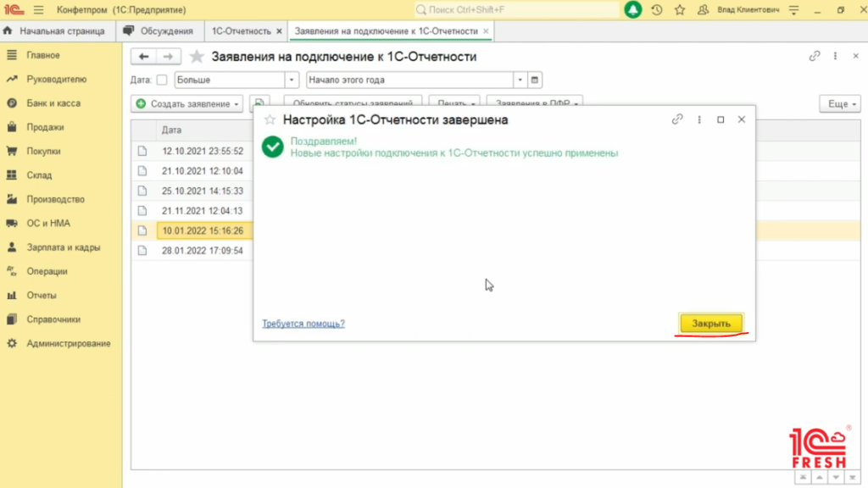The image size is (868, 488).
Task: Go back with left arrow
Action: tap(143, 57)
